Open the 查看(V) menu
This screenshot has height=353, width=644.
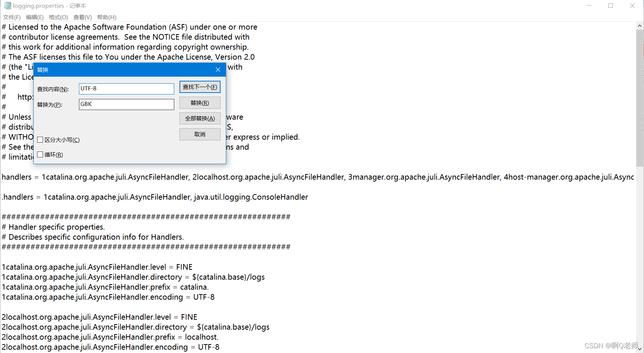tap(83, 17)
